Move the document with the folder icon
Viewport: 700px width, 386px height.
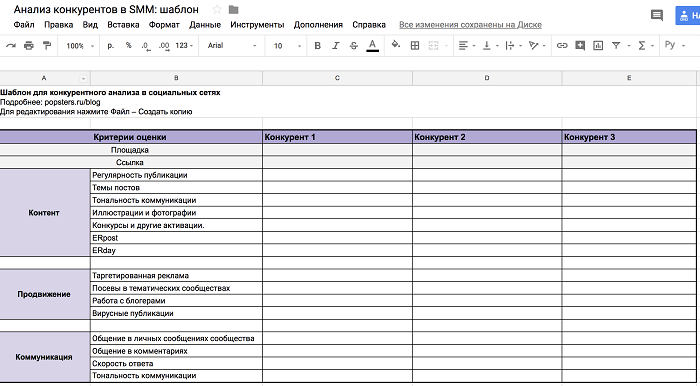click(233, 9)
